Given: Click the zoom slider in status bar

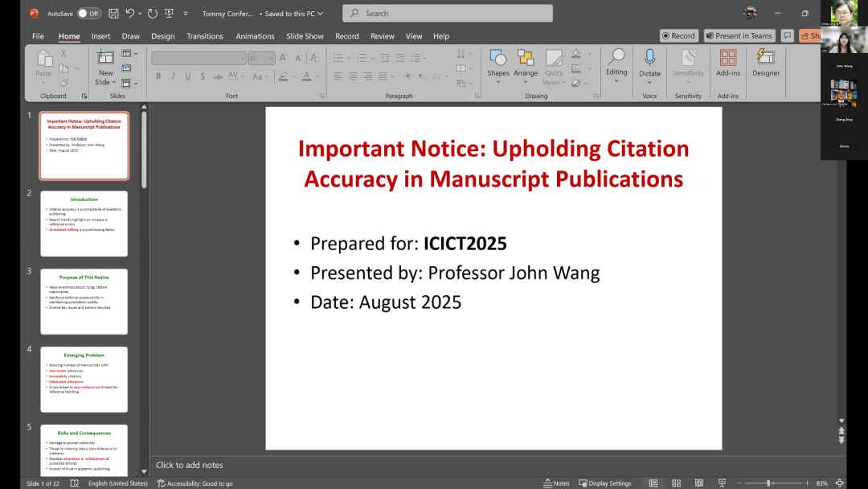Looking at the screenshot, I should (768, 483).
